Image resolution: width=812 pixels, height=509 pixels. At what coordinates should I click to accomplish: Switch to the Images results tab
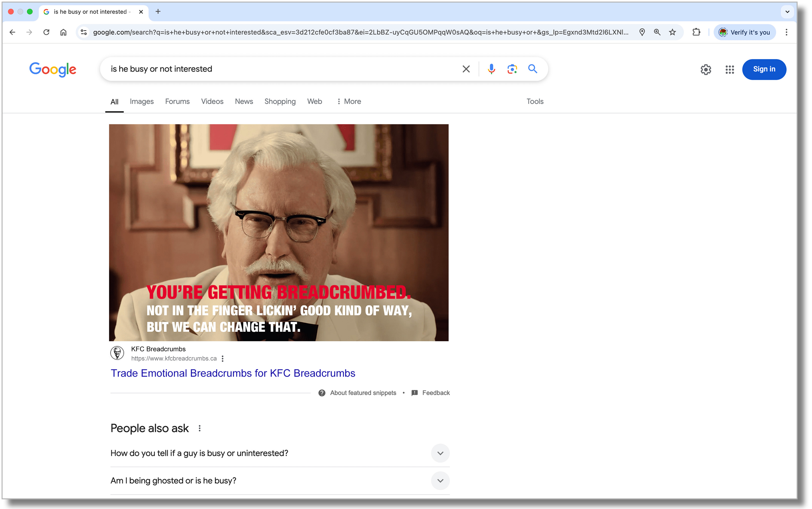pos(141,101)
